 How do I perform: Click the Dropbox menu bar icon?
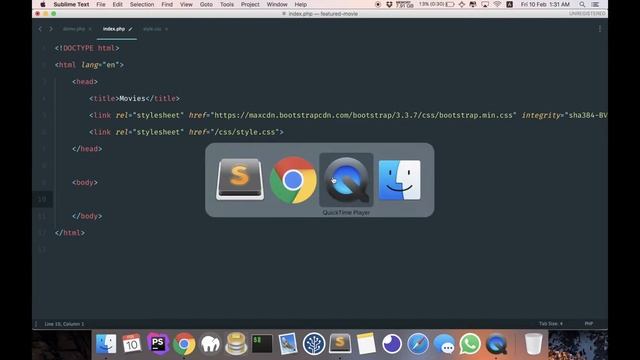(x=389, y=4)
